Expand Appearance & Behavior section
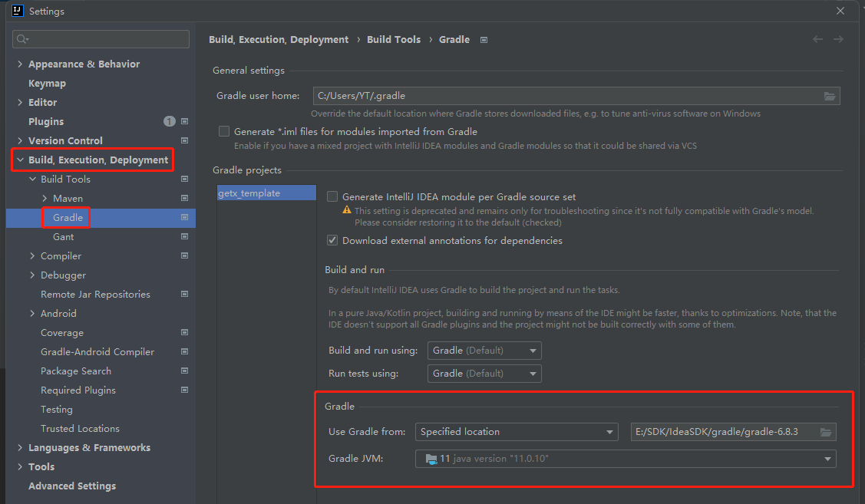The image size is (865, 504). [20, 64]
